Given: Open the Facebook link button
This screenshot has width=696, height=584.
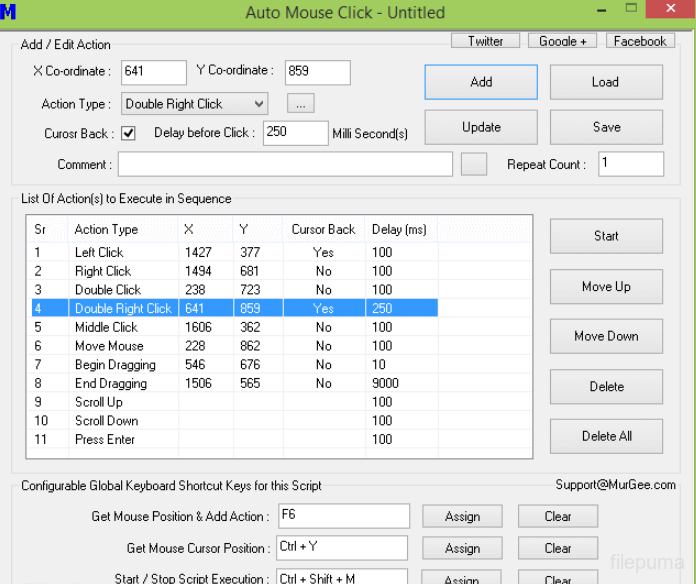Looking at the screenshot, I should (x=640, y=41).
